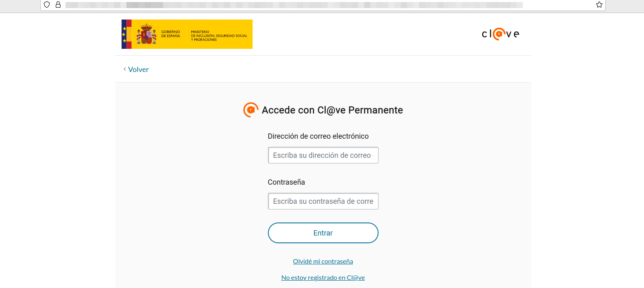Click the padlock site security icon

[x=58, y=4]
